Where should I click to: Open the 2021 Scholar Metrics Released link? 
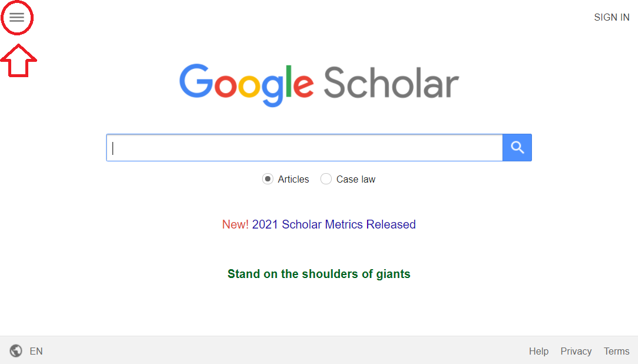coord(333,224)
